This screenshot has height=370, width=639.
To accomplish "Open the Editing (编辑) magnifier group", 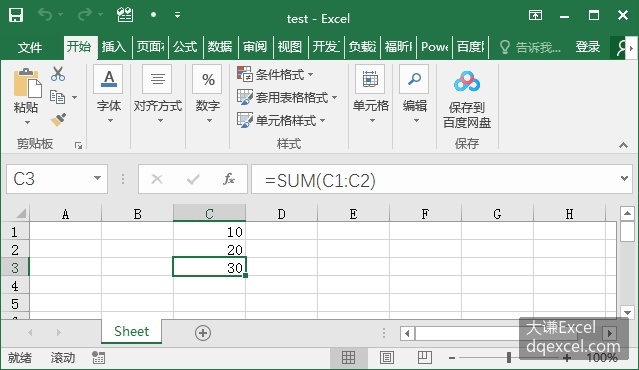I will click(414, 95).
